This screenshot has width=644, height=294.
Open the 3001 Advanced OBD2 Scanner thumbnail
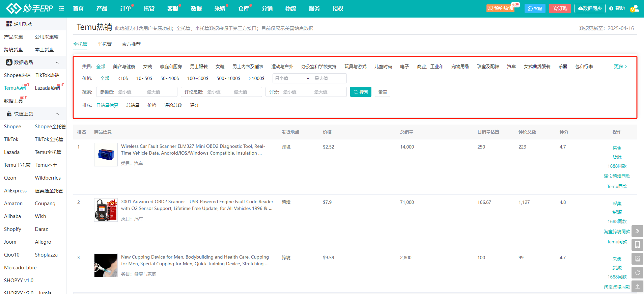point(106,210)
